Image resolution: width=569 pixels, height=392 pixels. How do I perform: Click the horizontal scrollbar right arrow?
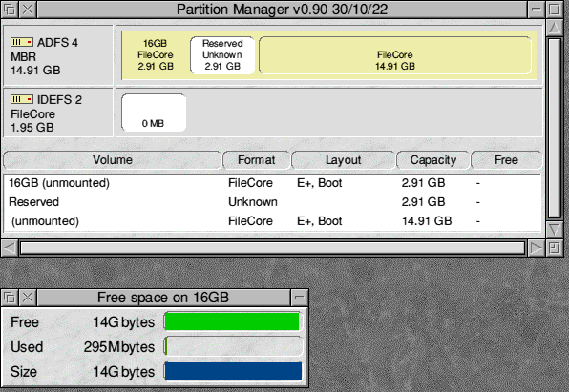[536, 248]
